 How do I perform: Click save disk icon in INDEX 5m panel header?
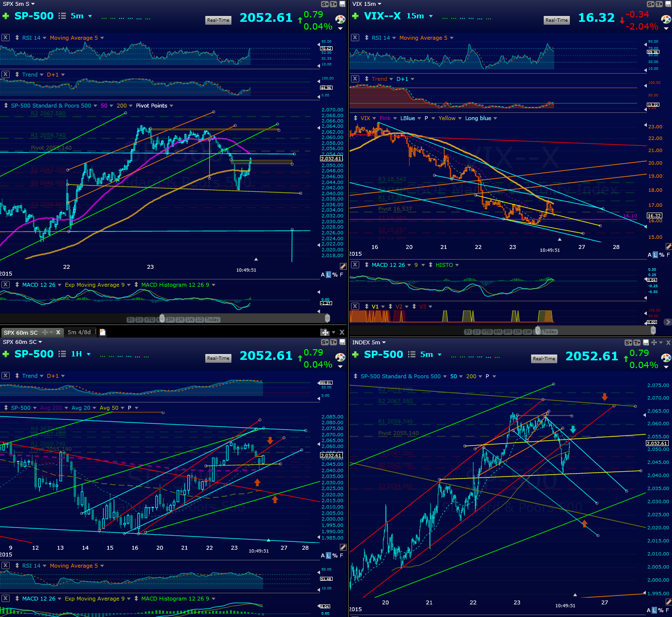(646, 342)
